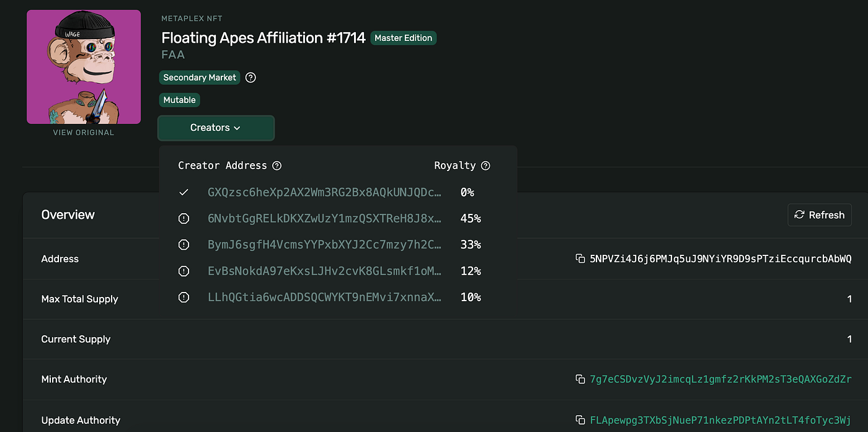Click unverified warning icon for EvBsNokdA97e creator
Image resolution: width=868 pixels, height=432 pixels.
pos(184,271)
